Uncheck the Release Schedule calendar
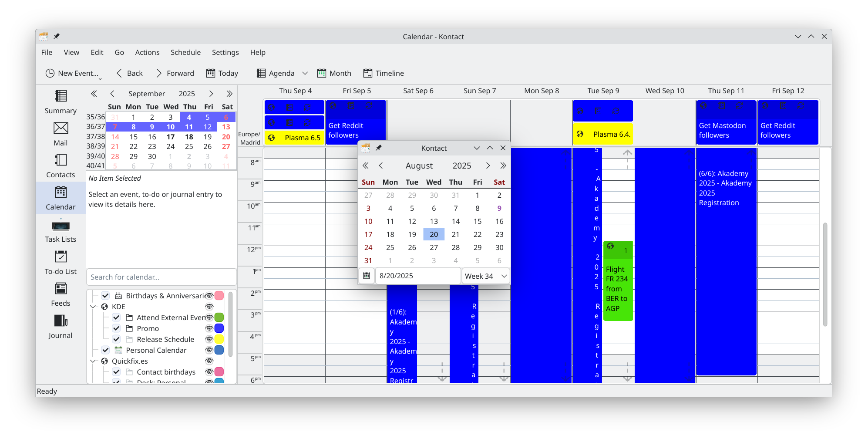868x439 pixels. (116, 339)
